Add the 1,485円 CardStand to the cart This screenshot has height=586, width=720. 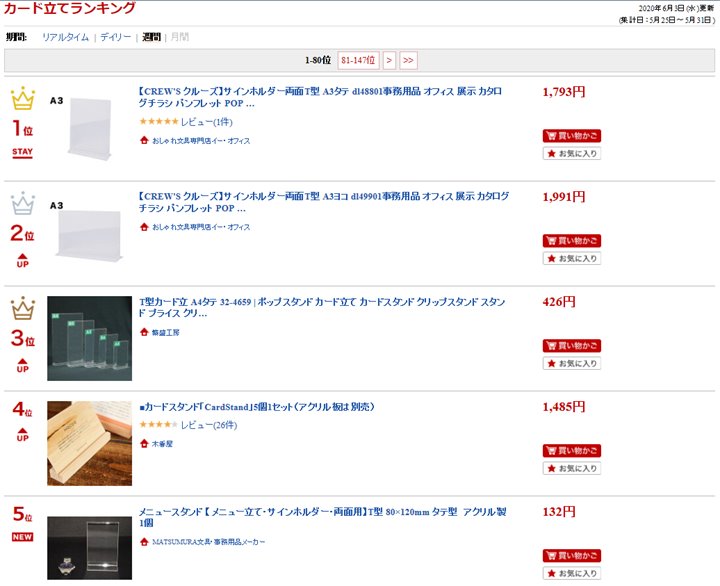point(572,451)
